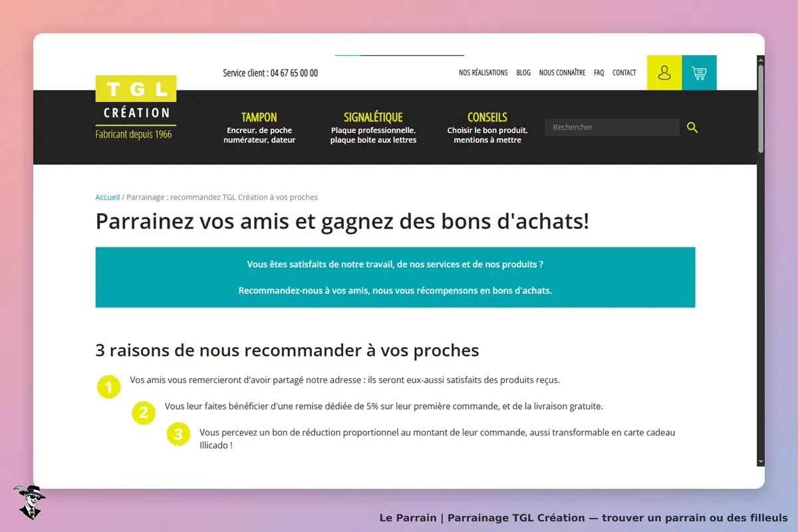Focus the Rechercher search field

(612, 127)
